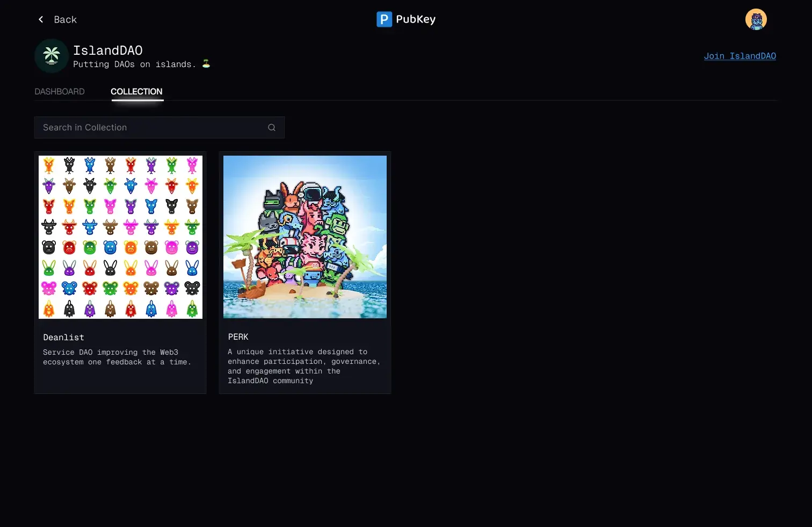Click the Deanlist card title

point(63,338)
